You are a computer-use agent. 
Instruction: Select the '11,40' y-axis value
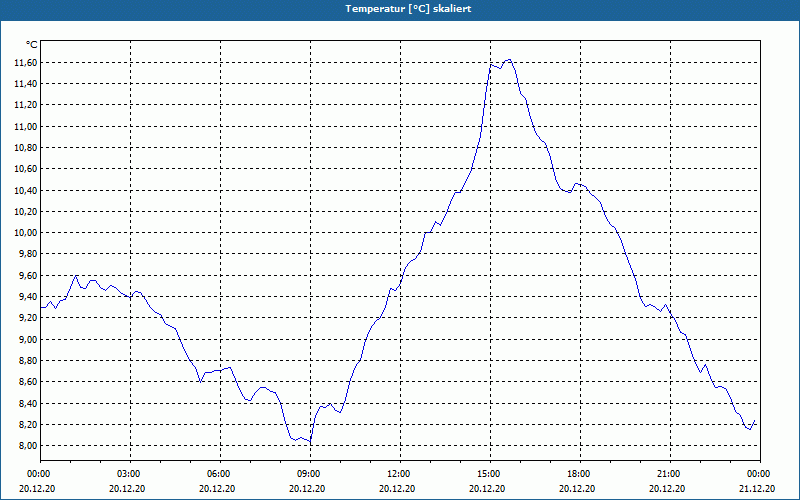point(26,84)
